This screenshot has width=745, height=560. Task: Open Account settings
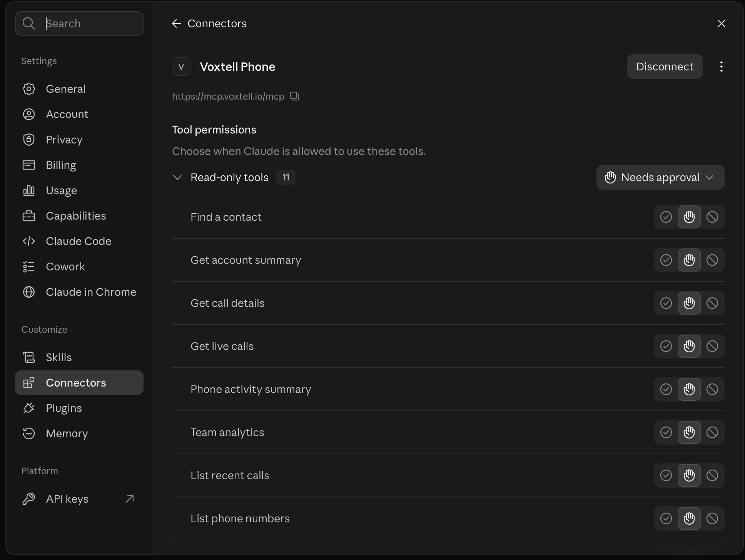pyautogui.click(x=79, y=114)
